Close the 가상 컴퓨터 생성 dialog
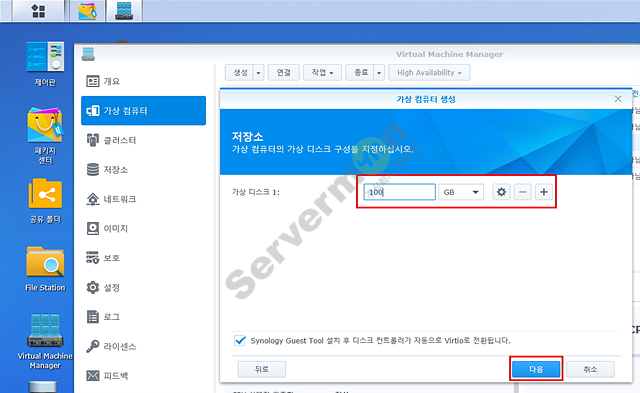Viewport: 640px width, 393px height. pos(618,99)
